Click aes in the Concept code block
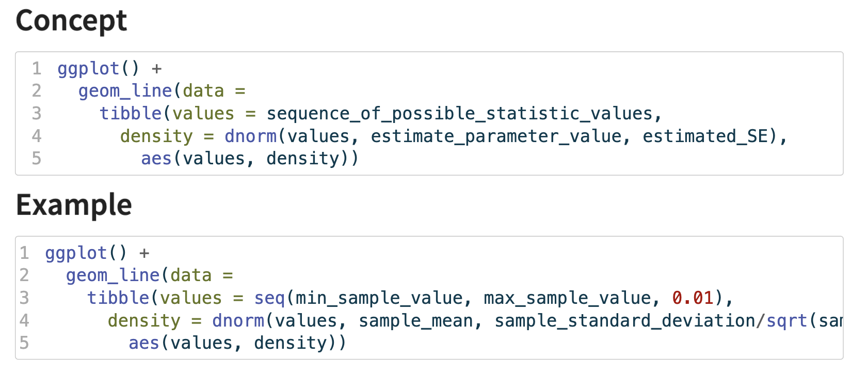Image resolution: width=868 pixels, height=371 pixels. coord(156,159)
